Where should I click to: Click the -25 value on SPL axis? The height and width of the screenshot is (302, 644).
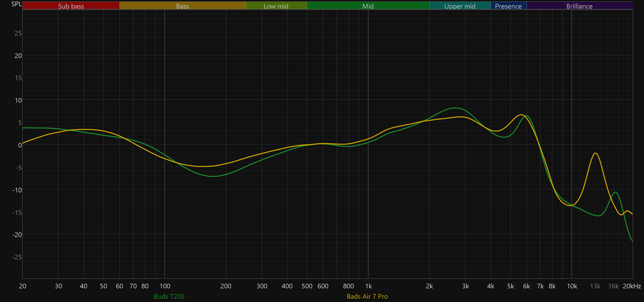(17, 257)
